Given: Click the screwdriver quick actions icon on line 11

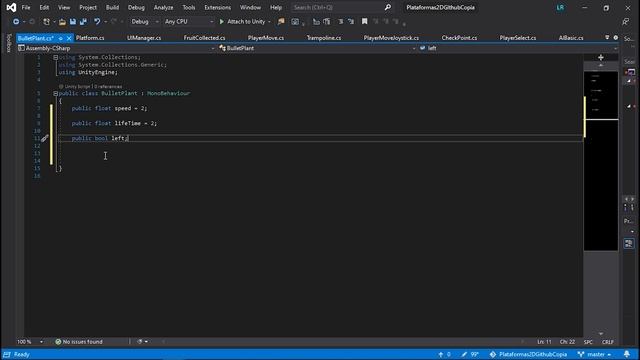Looking at the screenshot, I should click(45, 138).
